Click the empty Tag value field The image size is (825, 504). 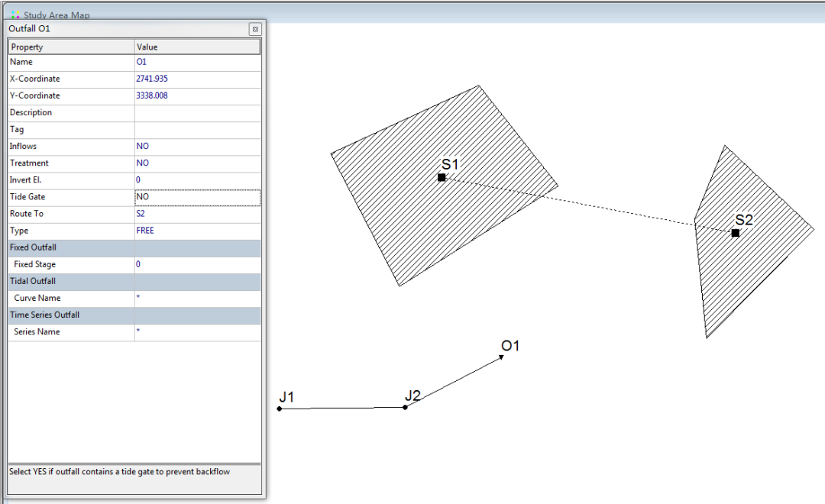(197, 129)
